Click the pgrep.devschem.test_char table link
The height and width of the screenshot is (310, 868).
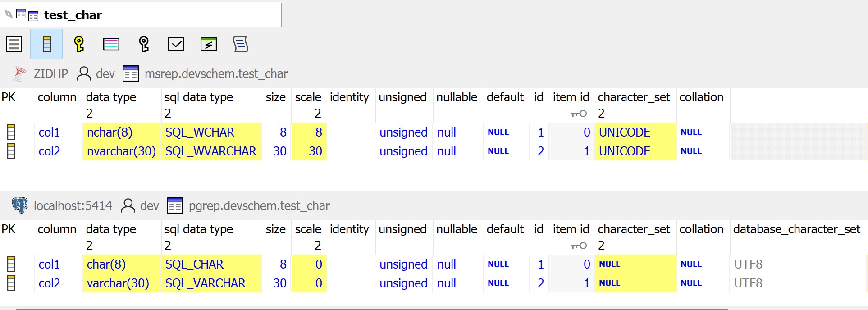(259, 206)
